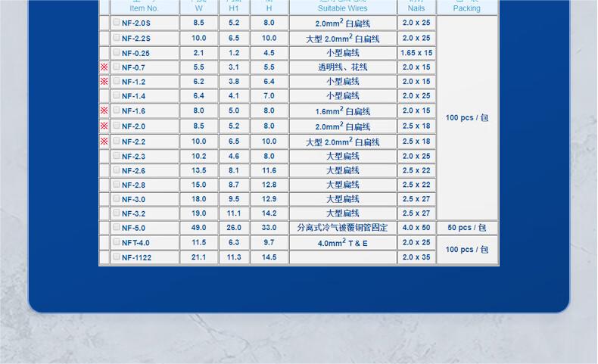Click the red mark beside NF-2.2
Screen dimensions: 598x364
[104, 142]
